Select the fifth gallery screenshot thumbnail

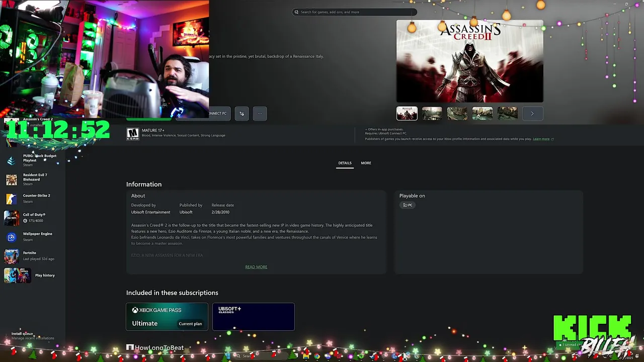(507, 113)
